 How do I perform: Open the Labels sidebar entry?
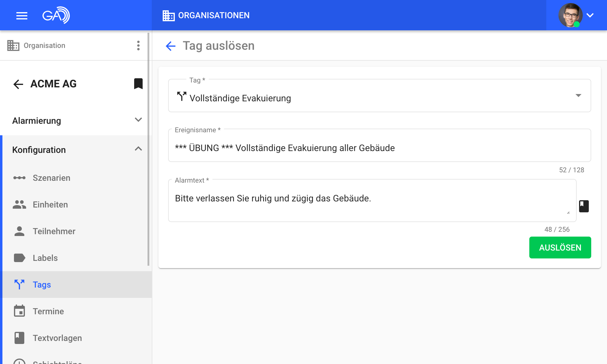tap(45, 258)
